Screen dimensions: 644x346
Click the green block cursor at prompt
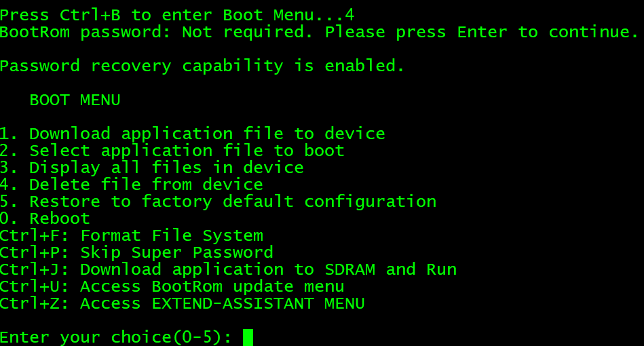pos(248,337)
